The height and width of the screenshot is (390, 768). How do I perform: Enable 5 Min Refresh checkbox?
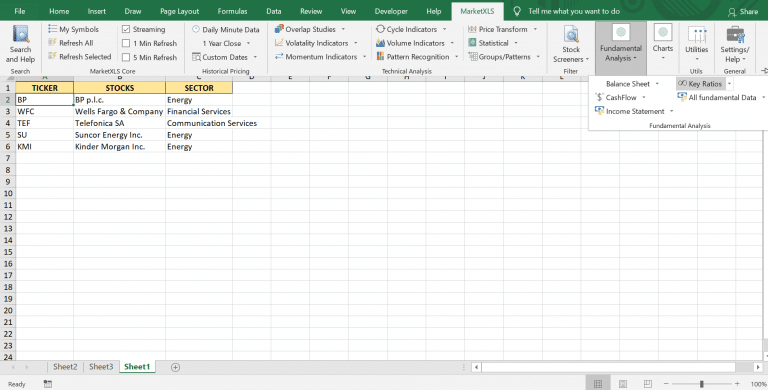(126, 57)
